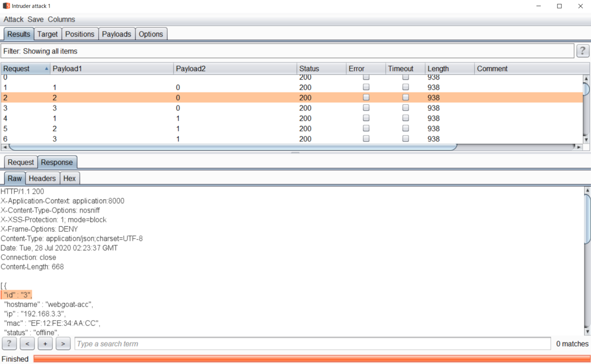Switch to the Target tab

tap(48, 34)
